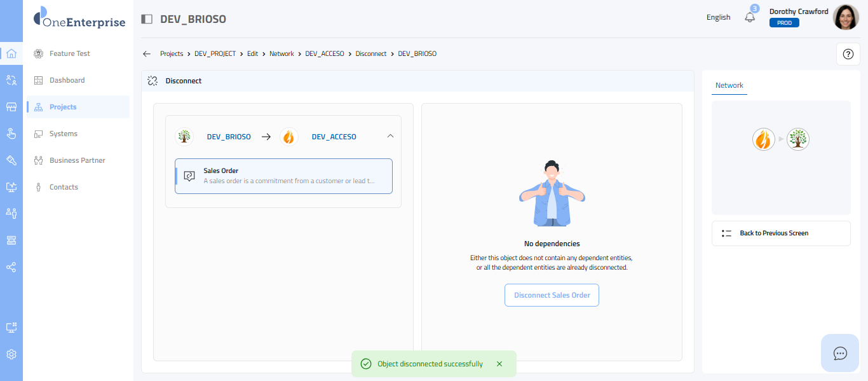Select the Sales Order object card
This screenshot has width=868, height=381.
283,176
